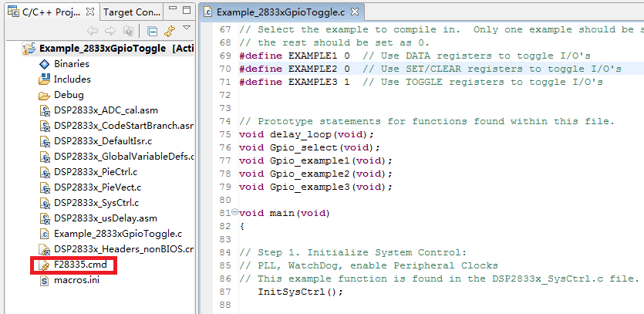Click the Collapse All icon in project toolbar

click(x=151, y=31)
